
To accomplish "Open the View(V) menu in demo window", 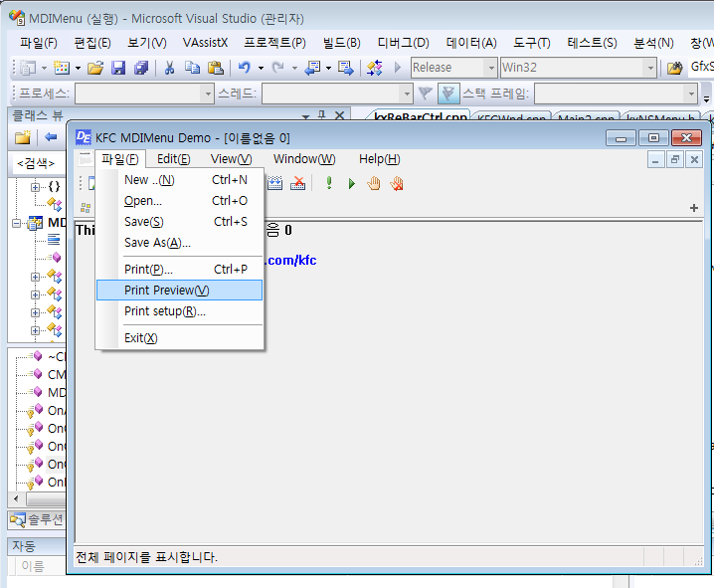I will [231, 159].
